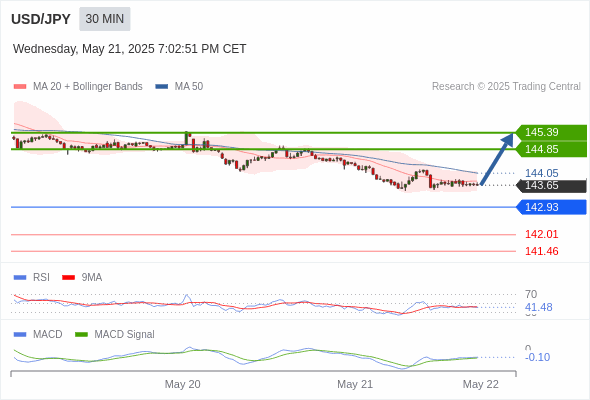
Task: Click the MACD blue legend marker
Action: pos(20,335)
